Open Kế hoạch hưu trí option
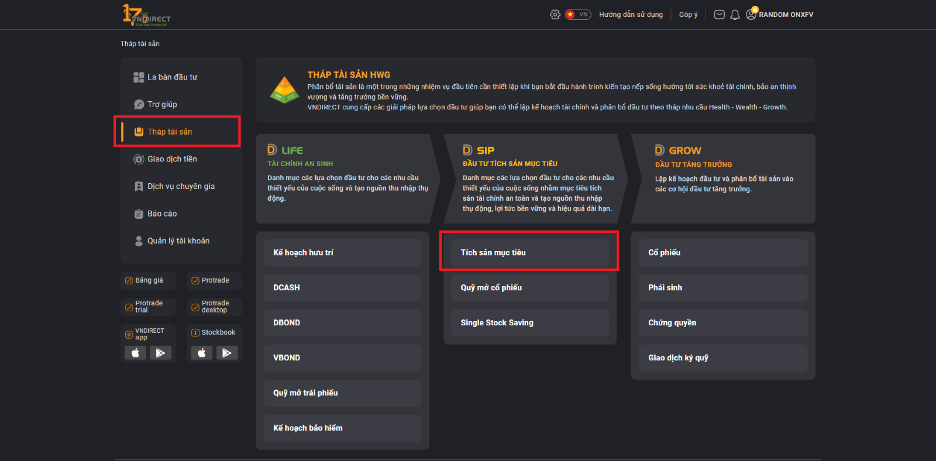Viewport: 936px width, 462px height. (343, 252)
